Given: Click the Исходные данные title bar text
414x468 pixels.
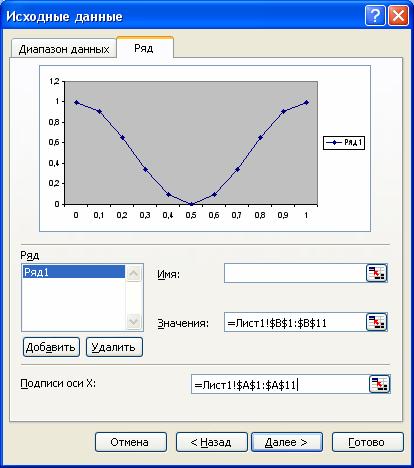Looking at the screenshot, I should tap(64, 16).
